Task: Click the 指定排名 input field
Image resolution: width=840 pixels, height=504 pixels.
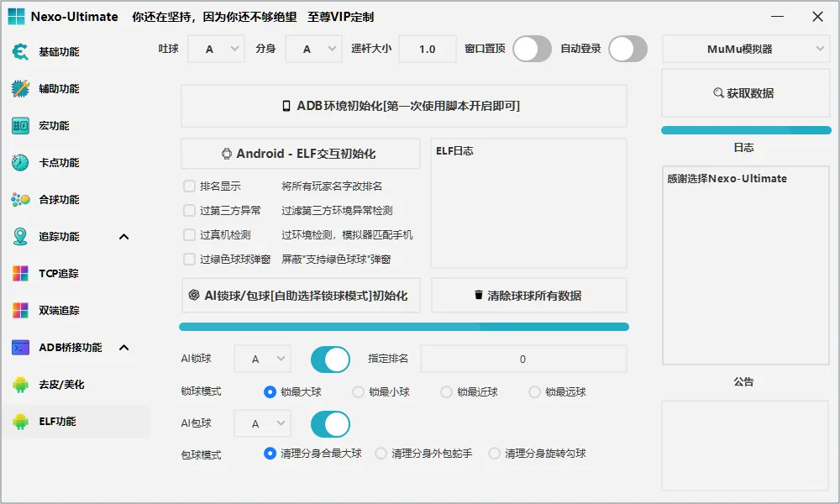Action: pos(522,359)
